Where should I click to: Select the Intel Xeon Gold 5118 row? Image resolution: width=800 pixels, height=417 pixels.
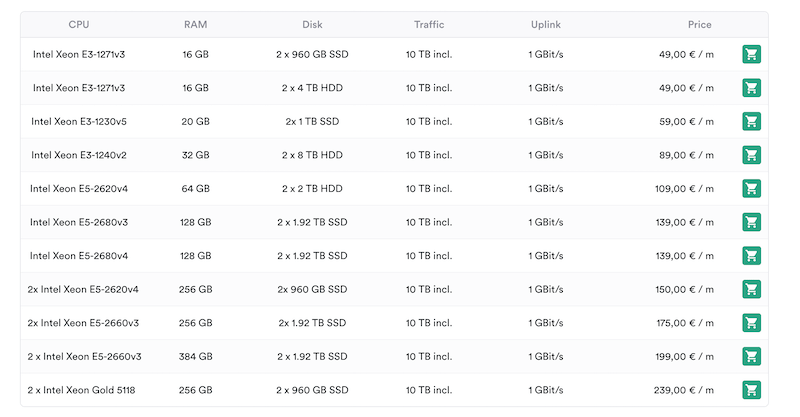(x=85, y=390)
